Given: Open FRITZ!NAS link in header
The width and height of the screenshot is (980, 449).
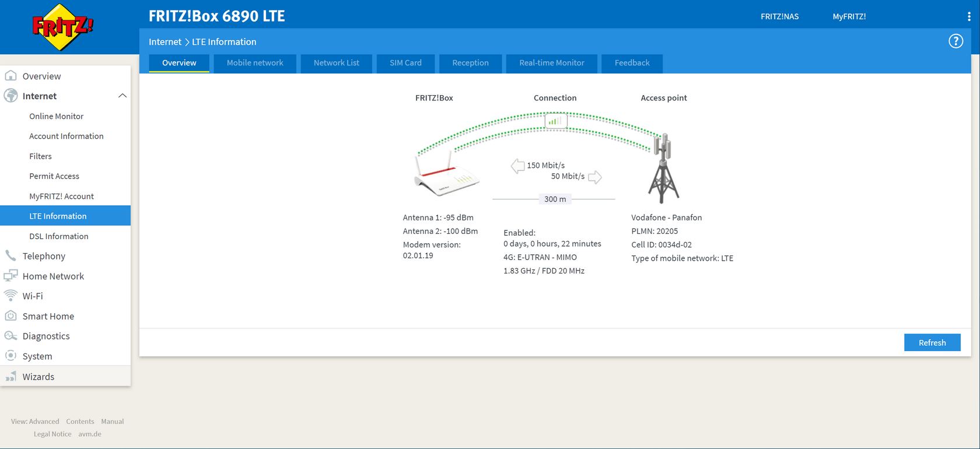Looking at the screenshot, I should point(779,16).
